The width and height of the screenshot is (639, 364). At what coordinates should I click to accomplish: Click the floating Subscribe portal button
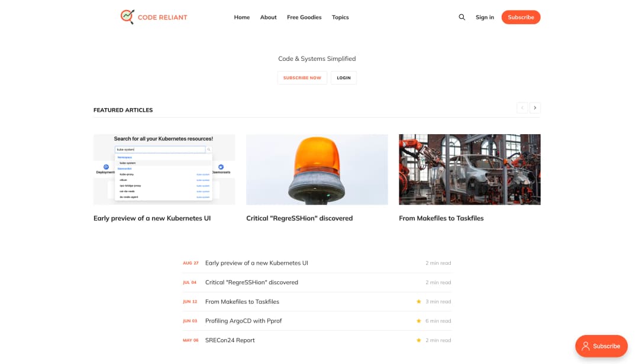601,346
